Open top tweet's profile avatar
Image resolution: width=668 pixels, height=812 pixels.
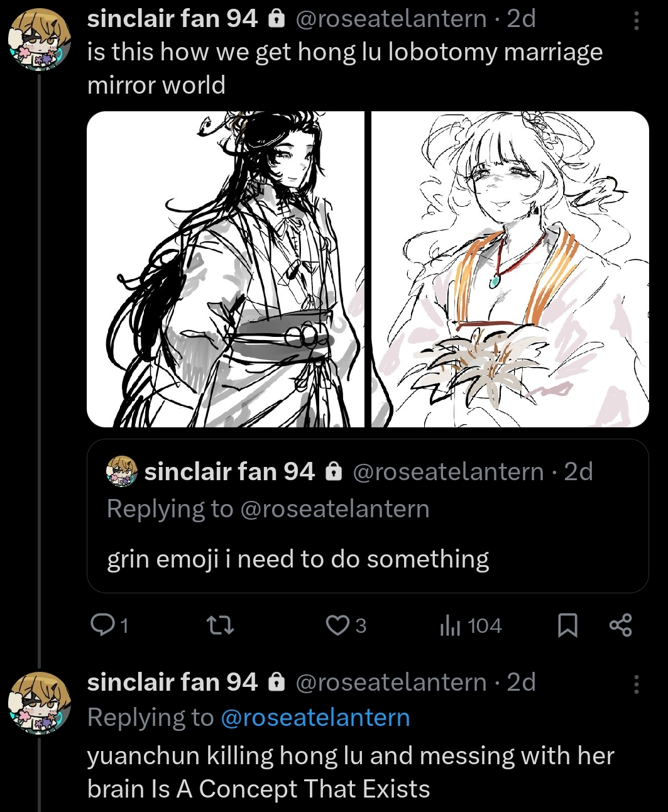tap(40, 39)
